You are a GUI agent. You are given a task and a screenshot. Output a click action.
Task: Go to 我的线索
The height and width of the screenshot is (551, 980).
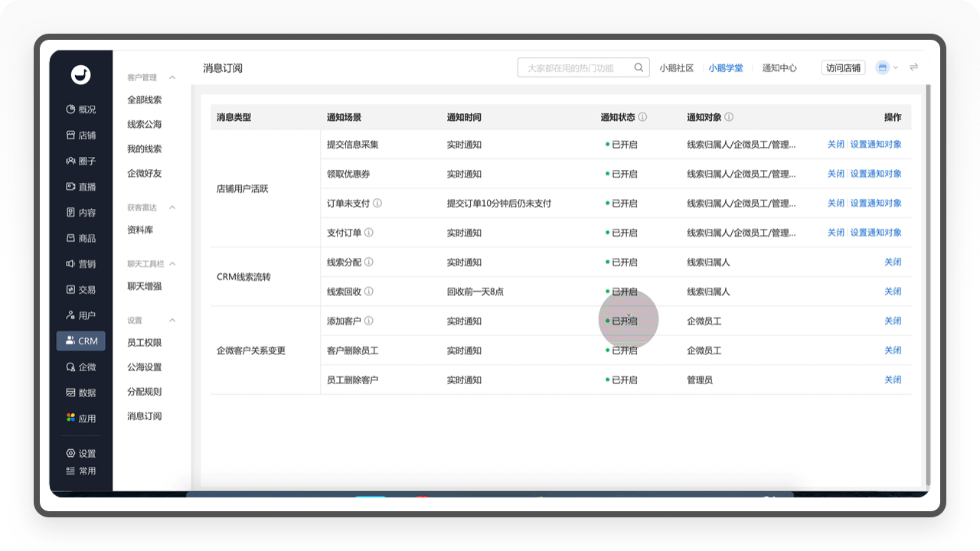click(145, 149)
